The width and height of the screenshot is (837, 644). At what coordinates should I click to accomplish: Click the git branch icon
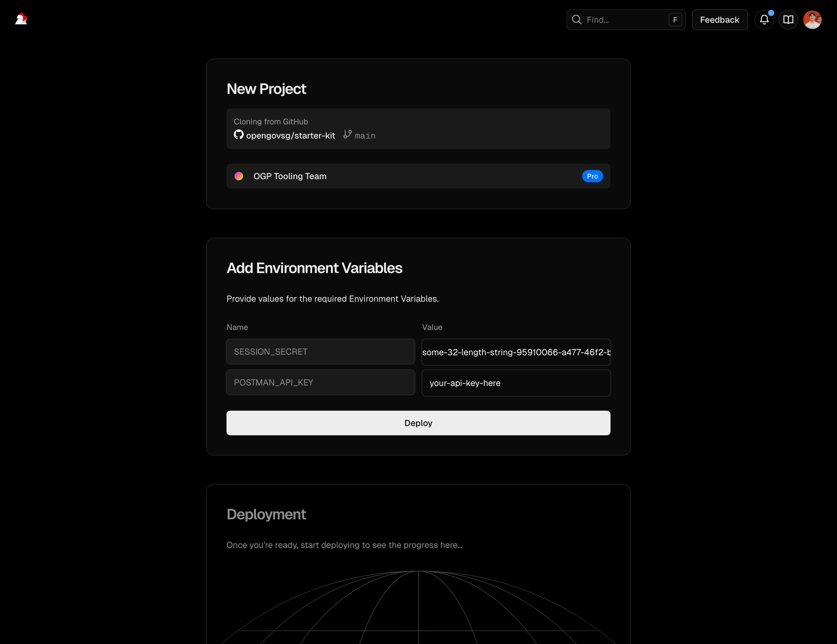[x=347, y=134]
